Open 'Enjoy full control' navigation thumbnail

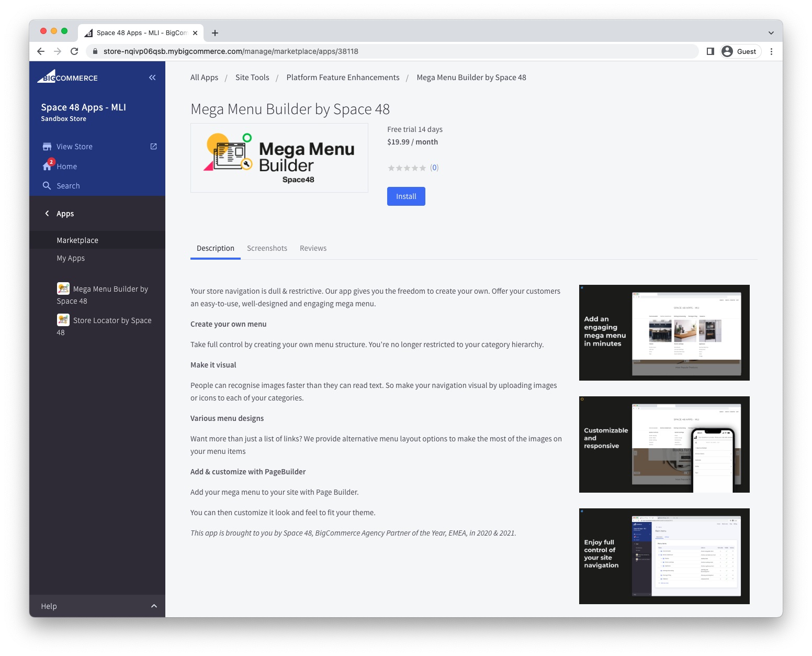tap(664, 556)
